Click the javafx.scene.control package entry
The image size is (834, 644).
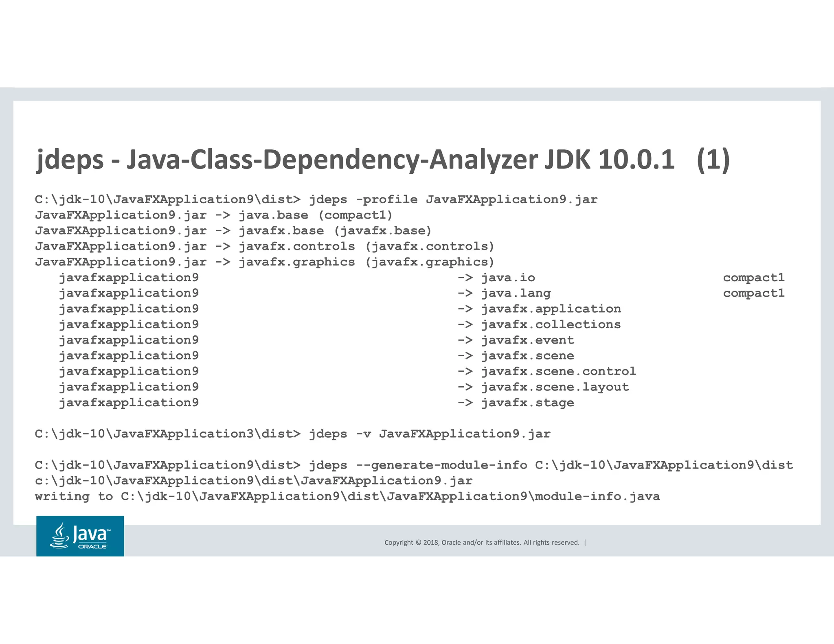[558, 371]
